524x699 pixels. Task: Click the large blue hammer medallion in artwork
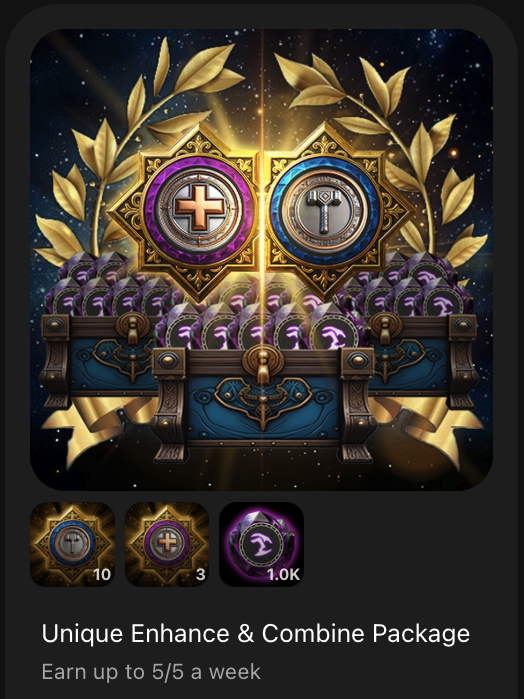pyautogui.click(x=326, y=210)
